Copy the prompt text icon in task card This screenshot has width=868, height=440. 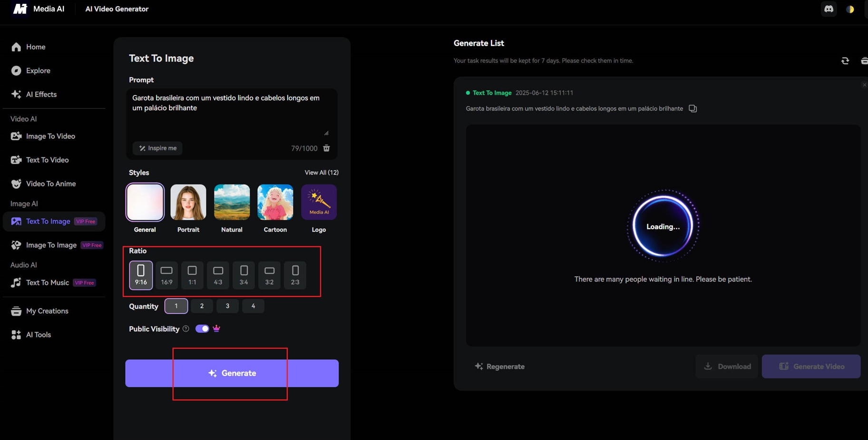point(693,108)
